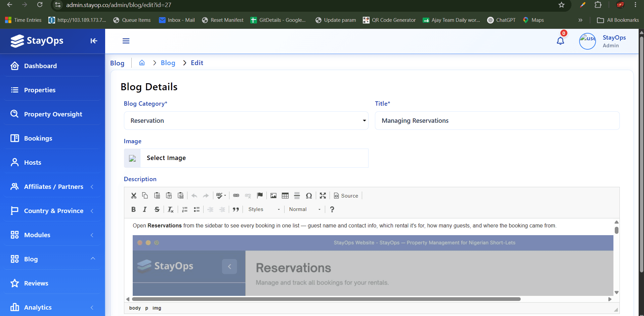Open the notifications bell
The height and width of the screenshot is (316, 644).
[560, 41]
